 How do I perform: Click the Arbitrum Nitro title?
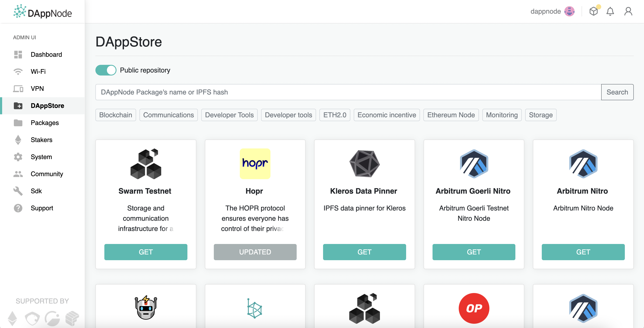click(x=582, y=191)
